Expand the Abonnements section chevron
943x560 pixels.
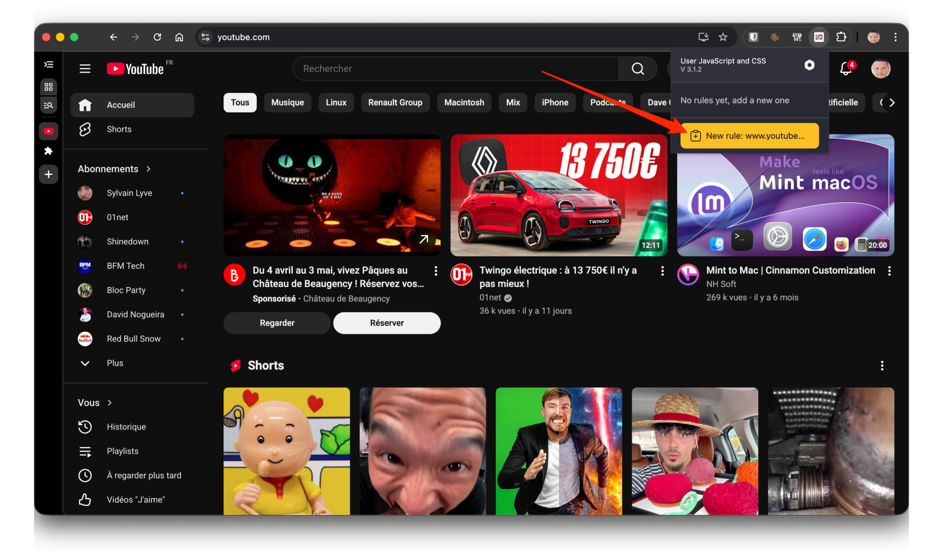pos(148,169)
